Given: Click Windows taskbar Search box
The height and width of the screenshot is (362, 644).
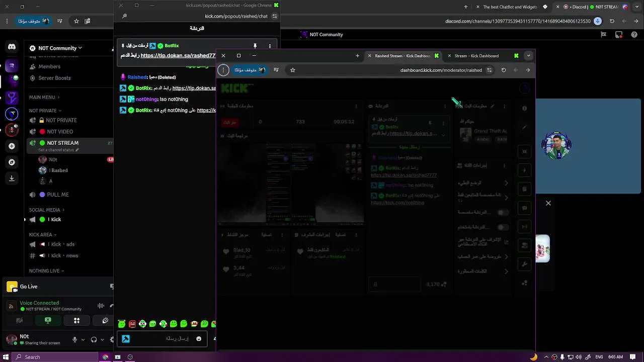Looking at the screenshot, I should pos(55,357).
